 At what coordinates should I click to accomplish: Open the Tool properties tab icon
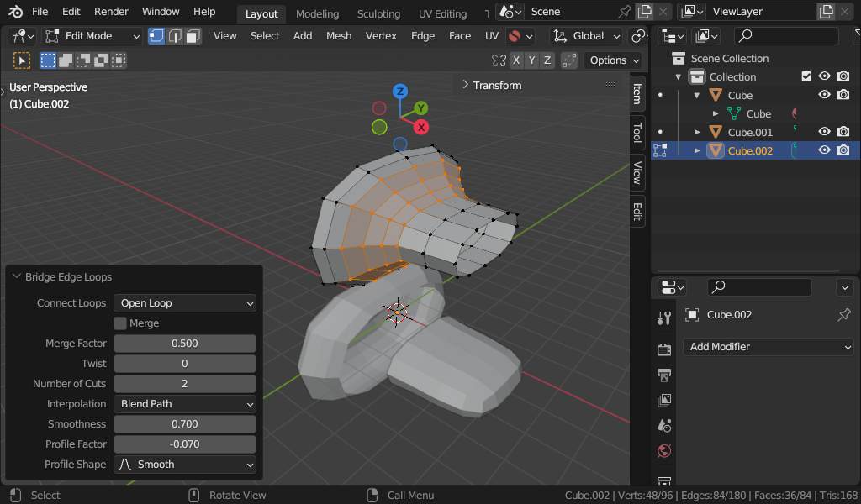coord(664,318)
